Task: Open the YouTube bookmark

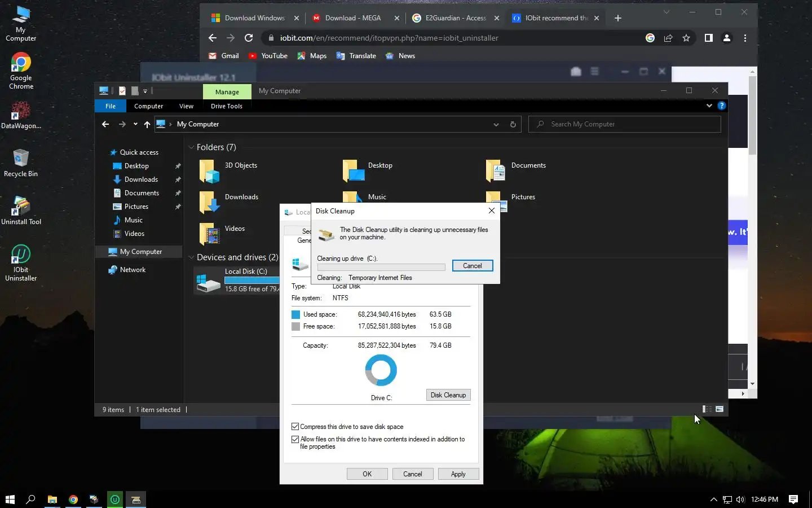Action: 268,56
